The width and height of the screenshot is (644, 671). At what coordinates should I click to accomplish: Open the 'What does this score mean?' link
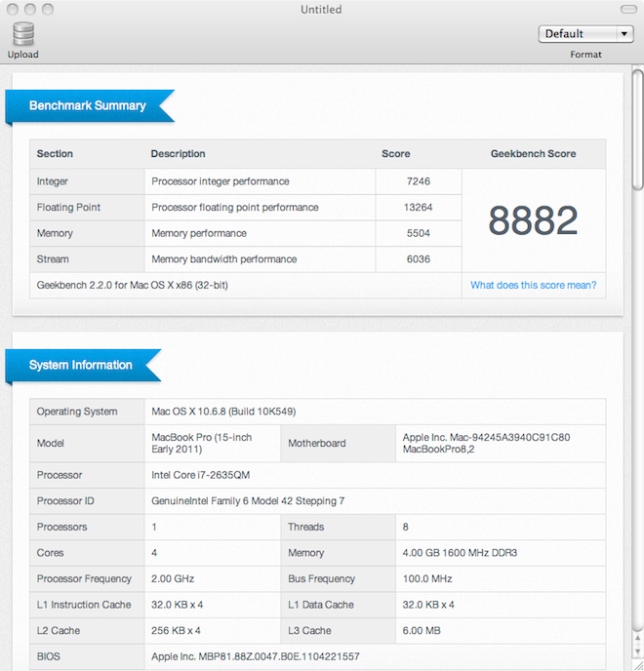coord(533,286)
